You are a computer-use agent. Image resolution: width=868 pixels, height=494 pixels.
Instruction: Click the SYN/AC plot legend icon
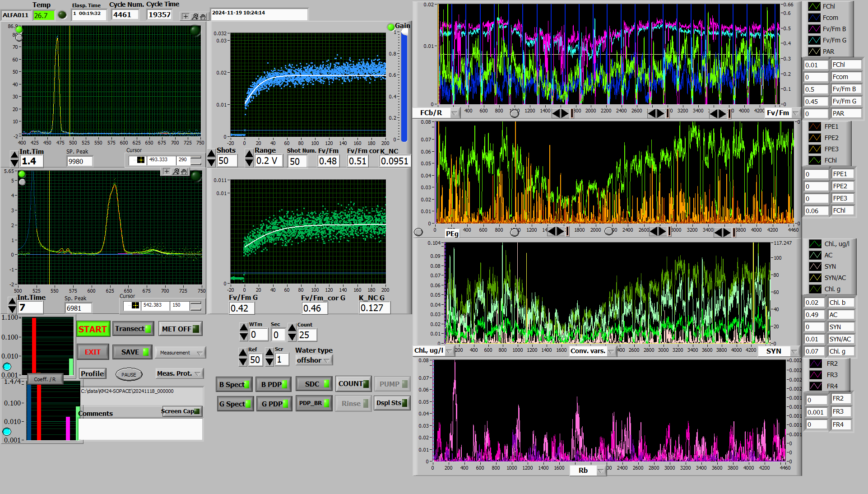[x=815, y=278]
